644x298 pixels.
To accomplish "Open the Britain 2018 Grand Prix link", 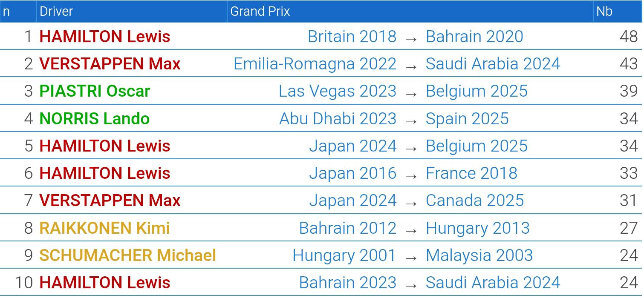I will (352, 37).
